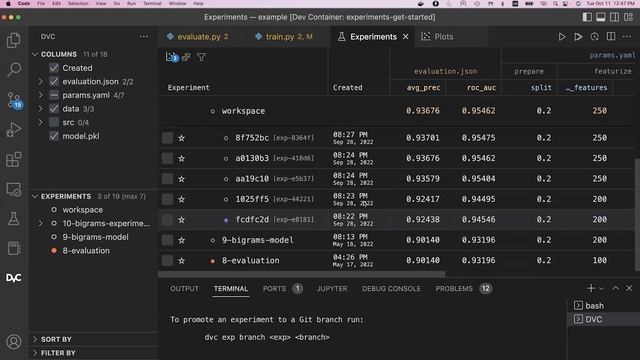The width and height of the screenshot is (640, 360).
Task: Select the 8f752bc row checkbox
Action: point(167,138)
